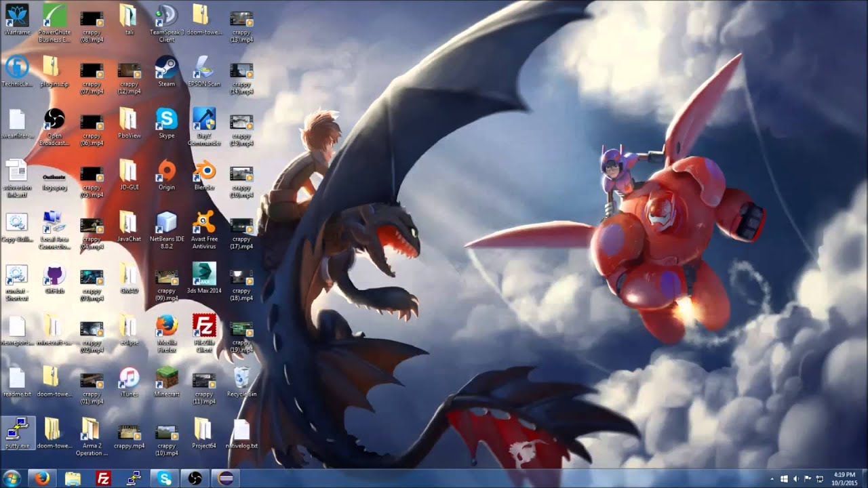Show hidden system tray icons
Image resolution: width=868 pixels, height=488 pixels.
coord(772,479)
